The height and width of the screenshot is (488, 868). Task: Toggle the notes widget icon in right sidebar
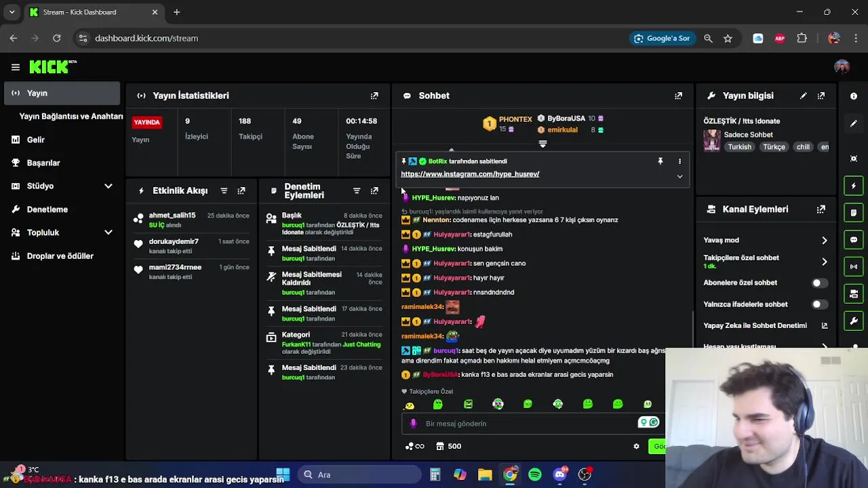click(854, 213)
